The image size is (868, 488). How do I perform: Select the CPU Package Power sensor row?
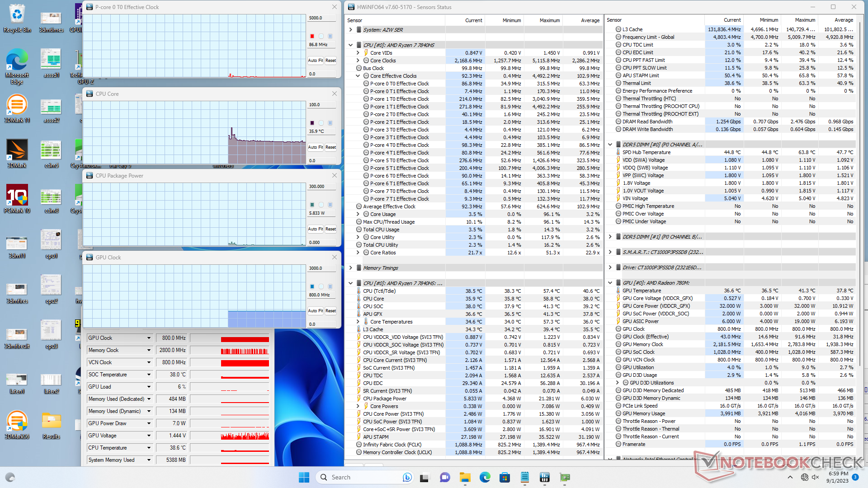[x=385, y=399]
